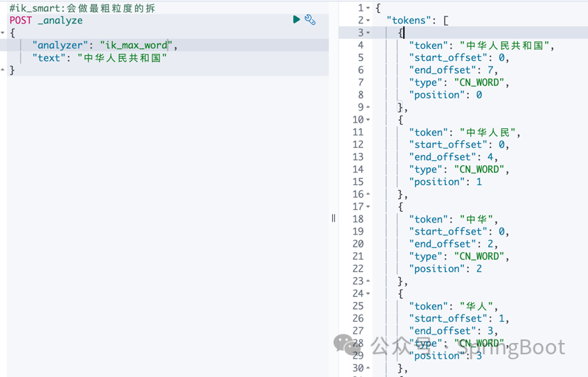Click "end_offset": 7 on line 6
The height and width of the screenshot is (377, 588).
[x=451, y=70]
